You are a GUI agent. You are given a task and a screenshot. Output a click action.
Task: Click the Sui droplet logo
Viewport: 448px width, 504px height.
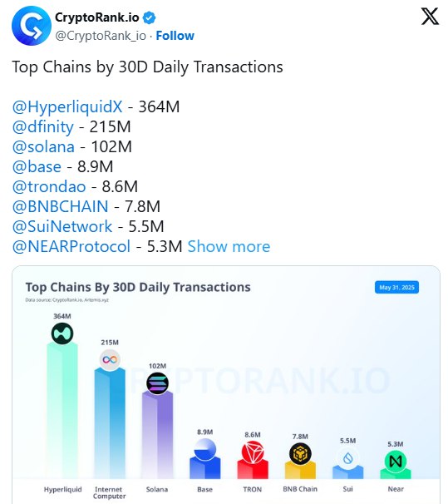coord(347,458)
